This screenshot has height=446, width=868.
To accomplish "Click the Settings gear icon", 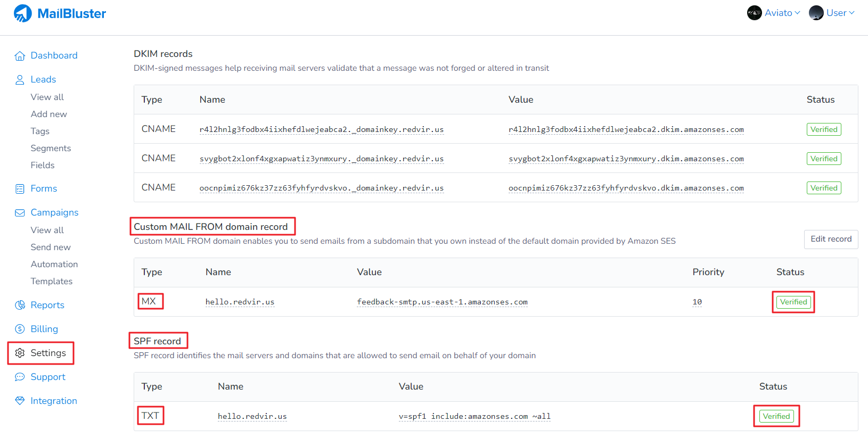I will click(x=20, y=353).
